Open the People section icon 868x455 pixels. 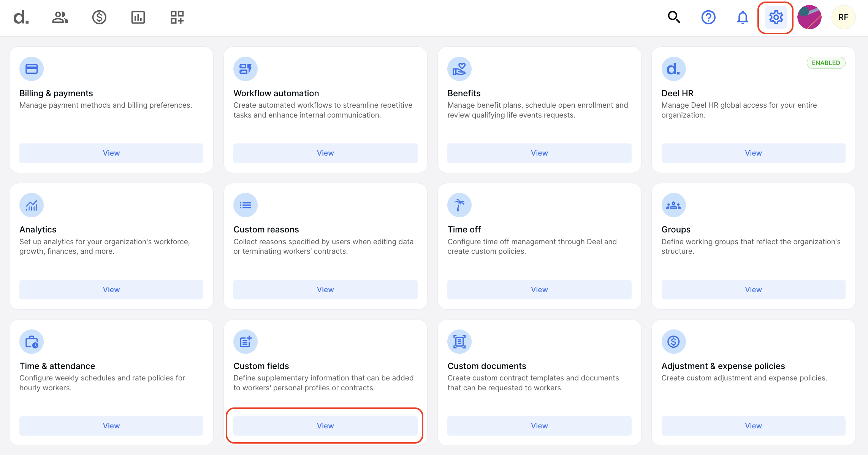pyautogui.click(x=60, y=17)
